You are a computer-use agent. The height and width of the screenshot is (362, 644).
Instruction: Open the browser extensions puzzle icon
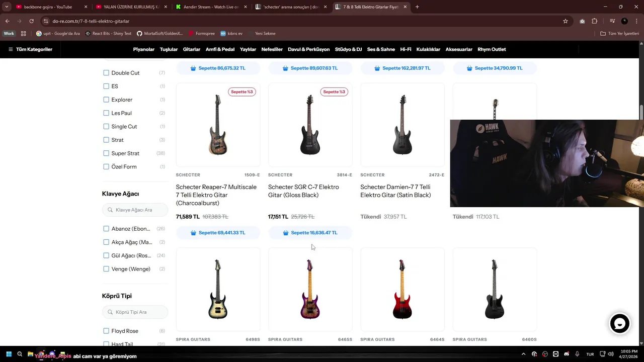coord(595,21)
